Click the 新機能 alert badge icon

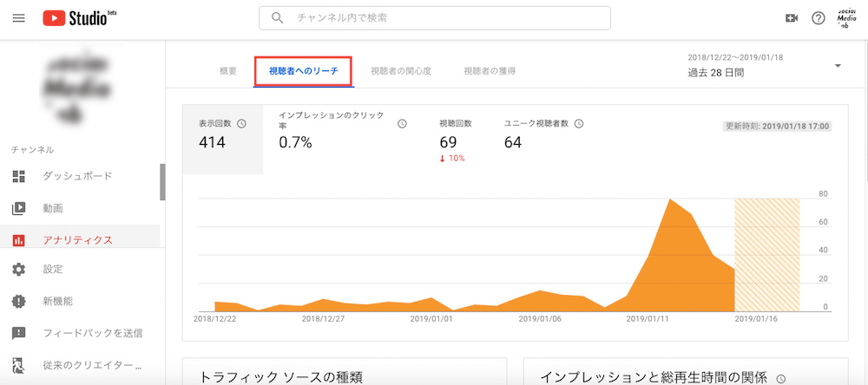[x=19, y=302]
